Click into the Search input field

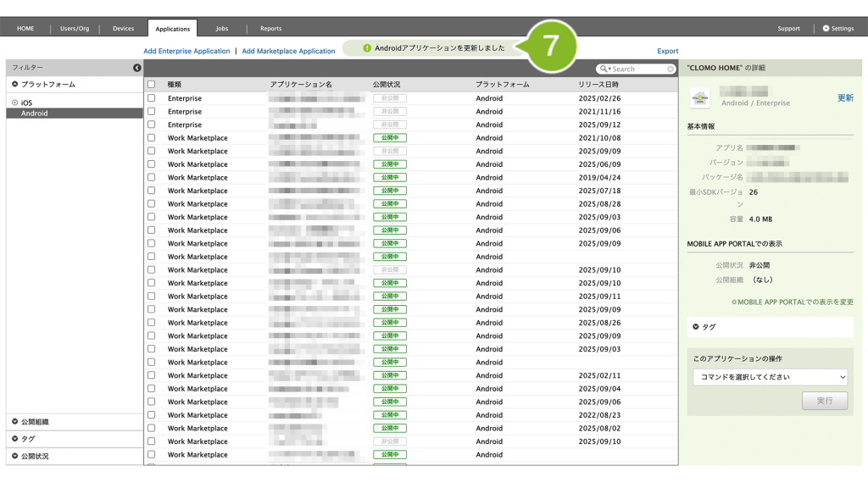click(x=636, y=69)
